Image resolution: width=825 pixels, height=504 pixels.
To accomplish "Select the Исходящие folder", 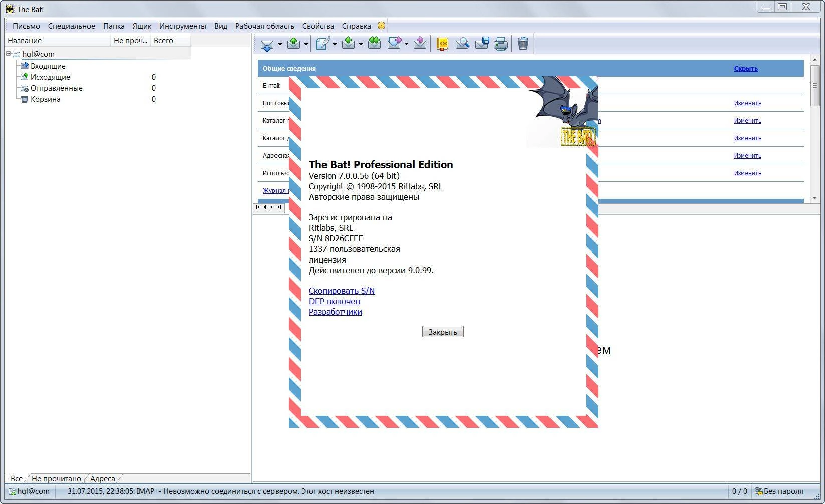I will pos(50,77).
